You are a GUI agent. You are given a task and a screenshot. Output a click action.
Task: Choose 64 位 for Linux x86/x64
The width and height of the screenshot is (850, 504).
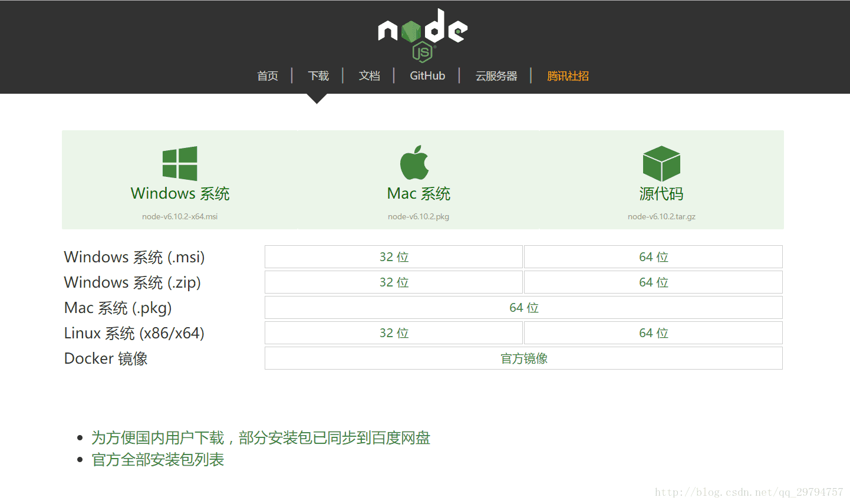653,333
